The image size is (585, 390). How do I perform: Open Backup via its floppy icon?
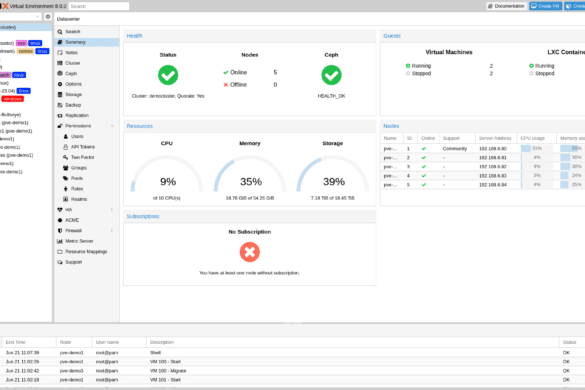(x=60, y=105)
